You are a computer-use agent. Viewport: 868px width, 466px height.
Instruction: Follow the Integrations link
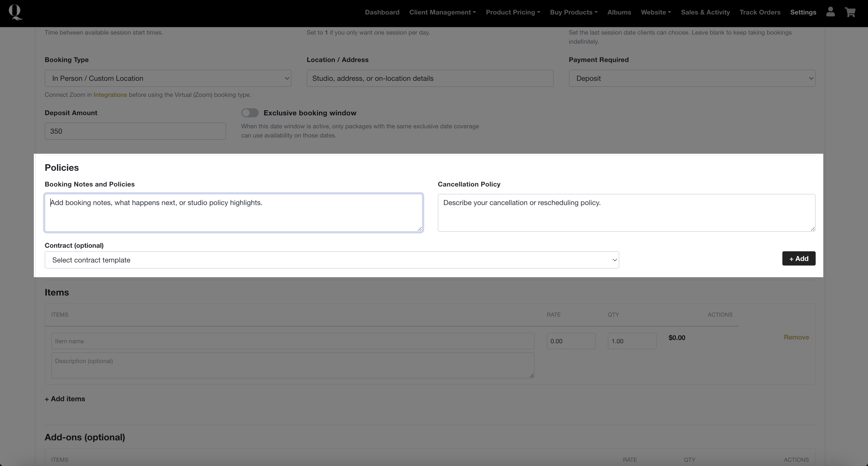pos(110,95)
